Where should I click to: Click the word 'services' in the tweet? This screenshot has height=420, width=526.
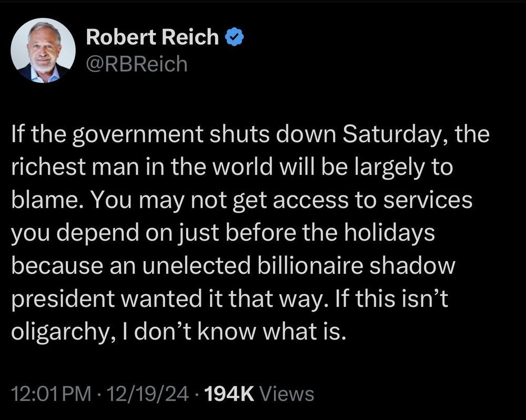click(x=428, y=201)
